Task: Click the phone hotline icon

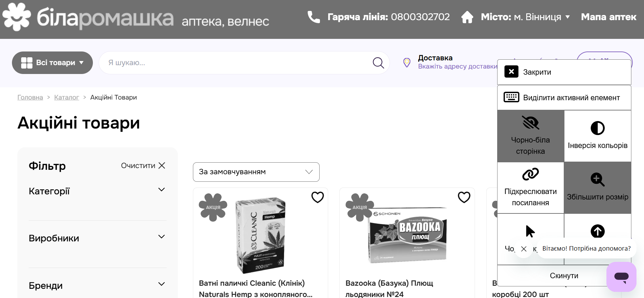Action: [313, 17]
